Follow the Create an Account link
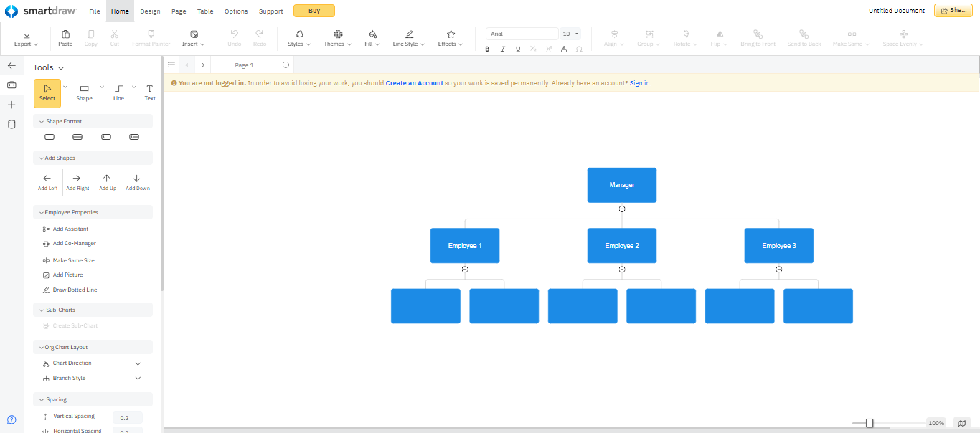This screenshot has height=433, width=980. pos(415,83)
